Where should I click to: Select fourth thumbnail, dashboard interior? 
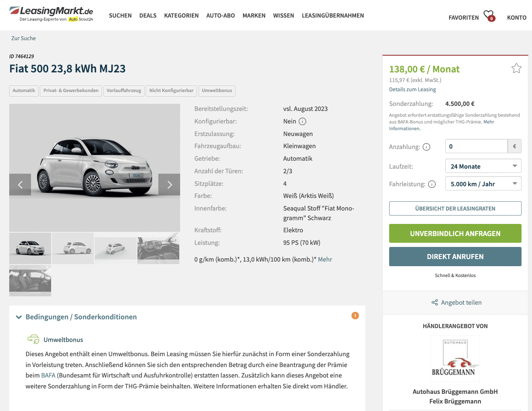click(158, 248)
